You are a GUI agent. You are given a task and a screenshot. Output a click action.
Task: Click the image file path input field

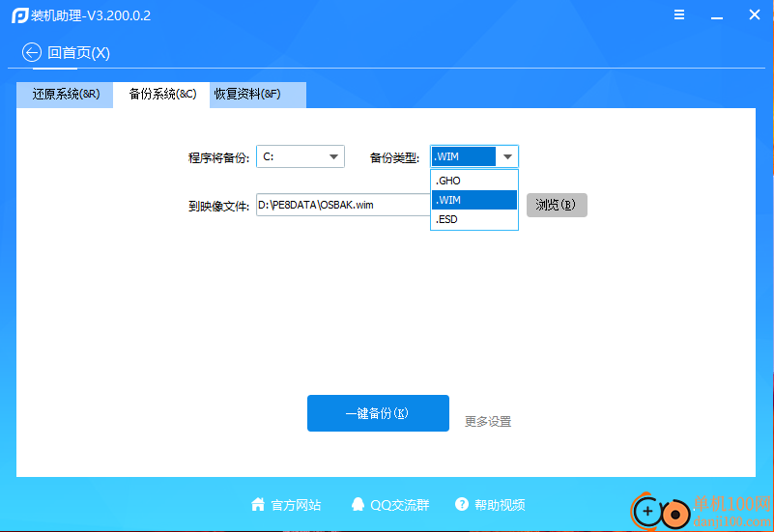pos(343,205)
